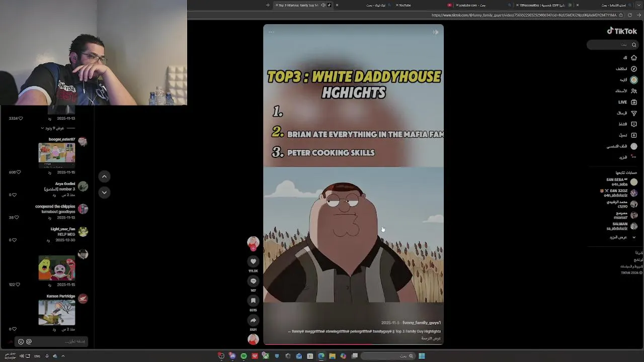Like Arya Godini's comment

pos(14,195)
